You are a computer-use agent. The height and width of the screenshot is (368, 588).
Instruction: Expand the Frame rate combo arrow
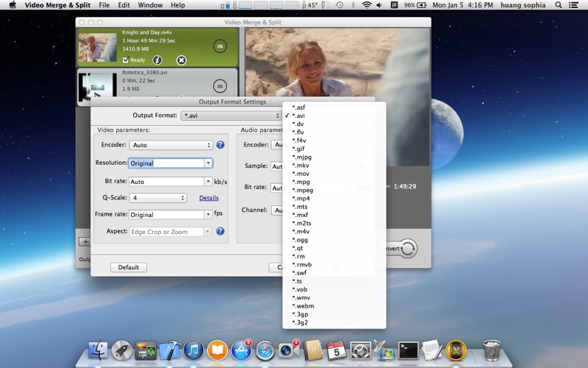pos(208,214)
